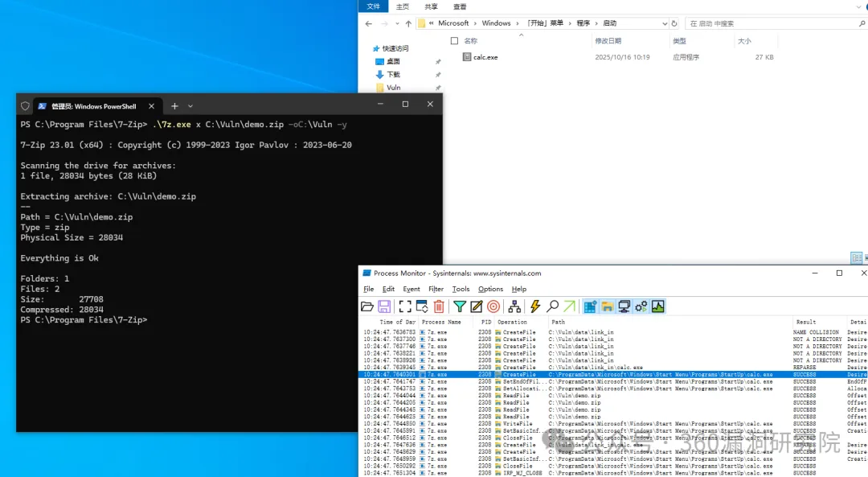Click the Save icon in Process Monitor toolbar

pyautogui.click(x=384, y=306)
